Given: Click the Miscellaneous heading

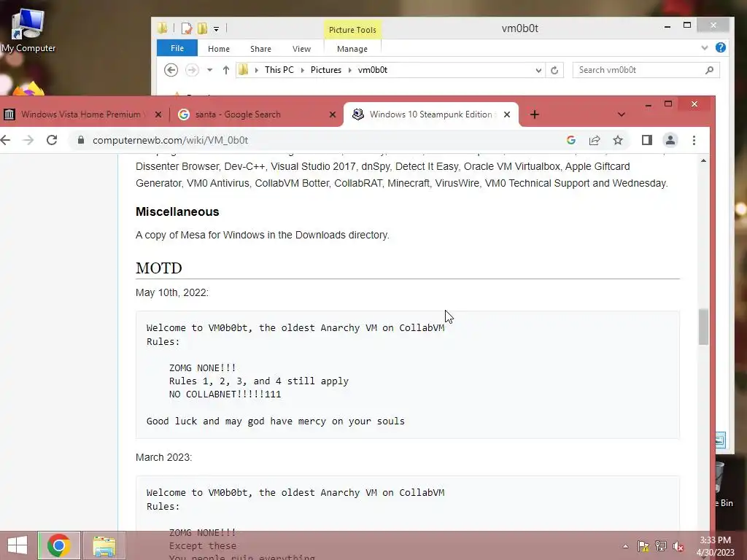Looking at the screenshot, I should (177, 212).
